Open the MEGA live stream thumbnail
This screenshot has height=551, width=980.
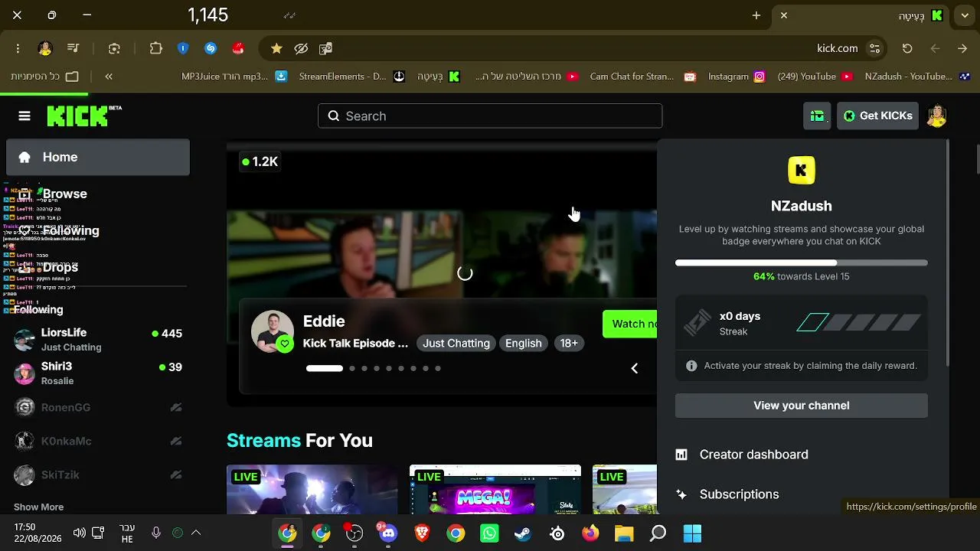coord(495,490)
